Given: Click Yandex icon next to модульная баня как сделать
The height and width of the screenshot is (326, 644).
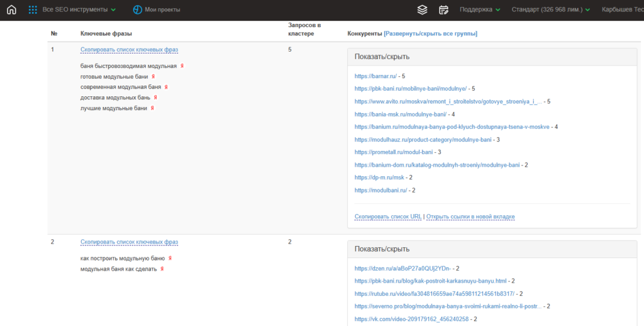Looking at the screenshot, I should 162,269.
